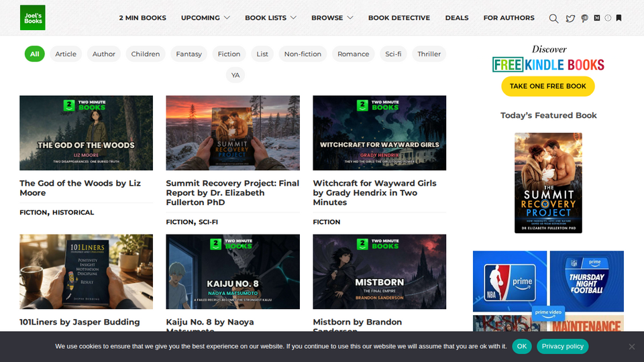644x362 pixels.
Task: Expand the Book Lists menu chevron
Action: (293, 17)
